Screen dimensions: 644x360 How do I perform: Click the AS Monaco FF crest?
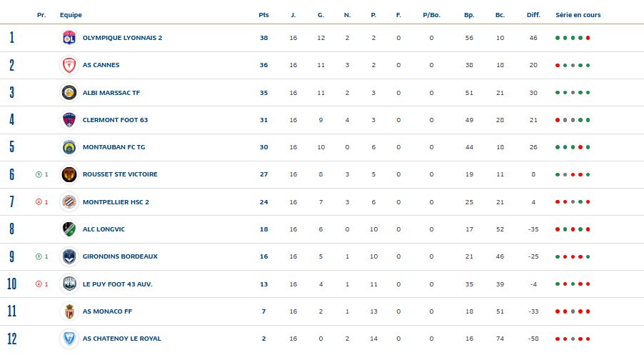tap(69, 311)
